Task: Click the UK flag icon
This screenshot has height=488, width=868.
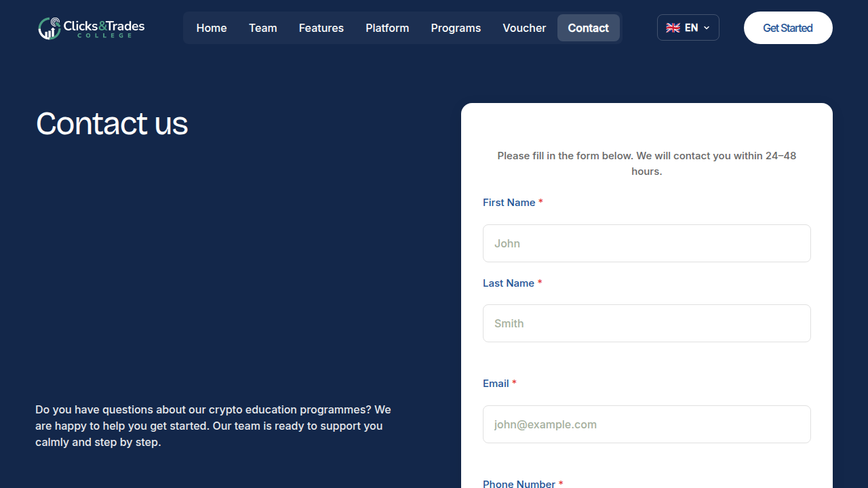Action: point(673,28)
